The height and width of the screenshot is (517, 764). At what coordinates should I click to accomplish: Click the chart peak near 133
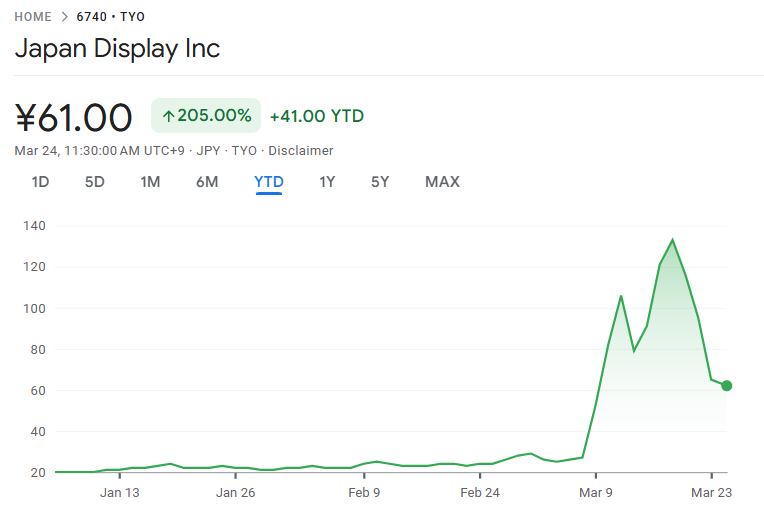(672, 240)
